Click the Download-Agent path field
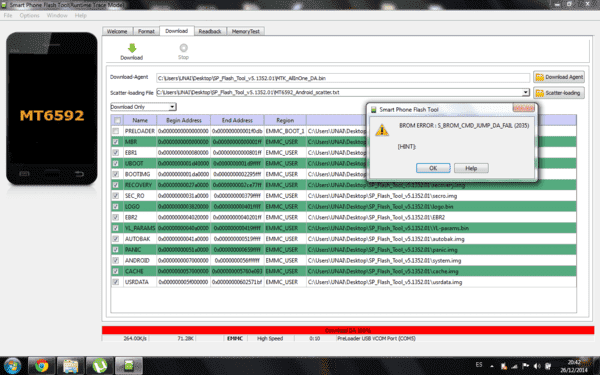The width and height of the screenshot is (600, 375). [x=343, y=78]
